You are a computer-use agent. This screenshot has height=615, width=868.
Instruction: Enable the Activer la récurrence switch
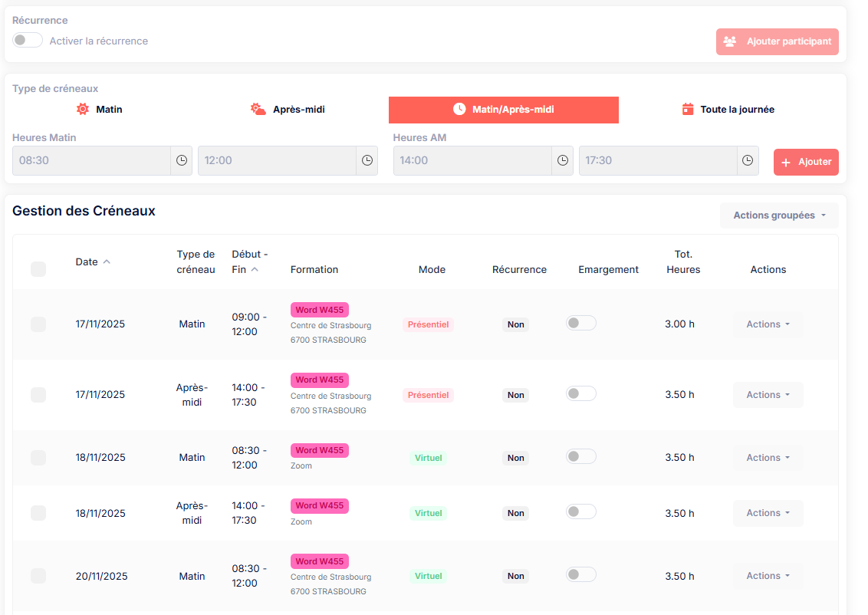pyautogui.click(x=28, y=41)
